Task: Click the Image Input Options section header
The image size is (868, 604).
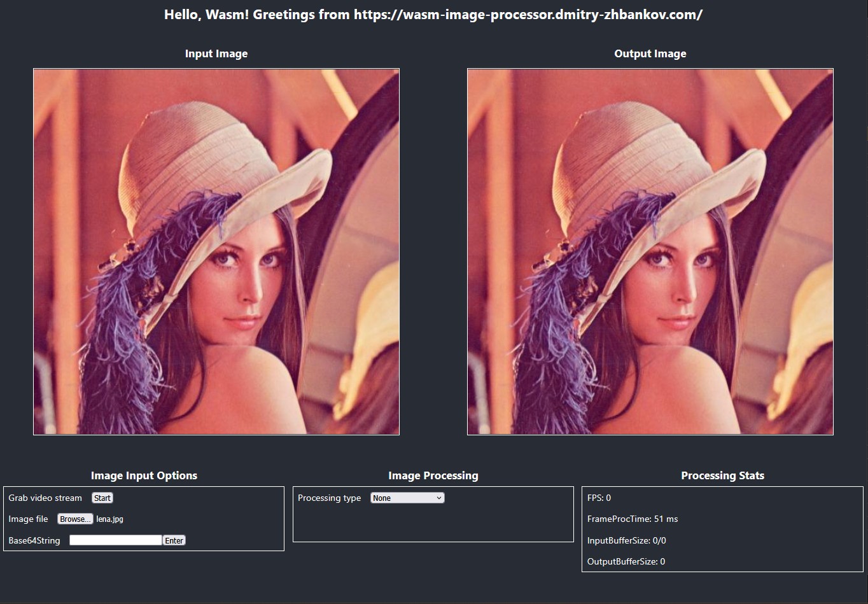Action: click(144, 475)
